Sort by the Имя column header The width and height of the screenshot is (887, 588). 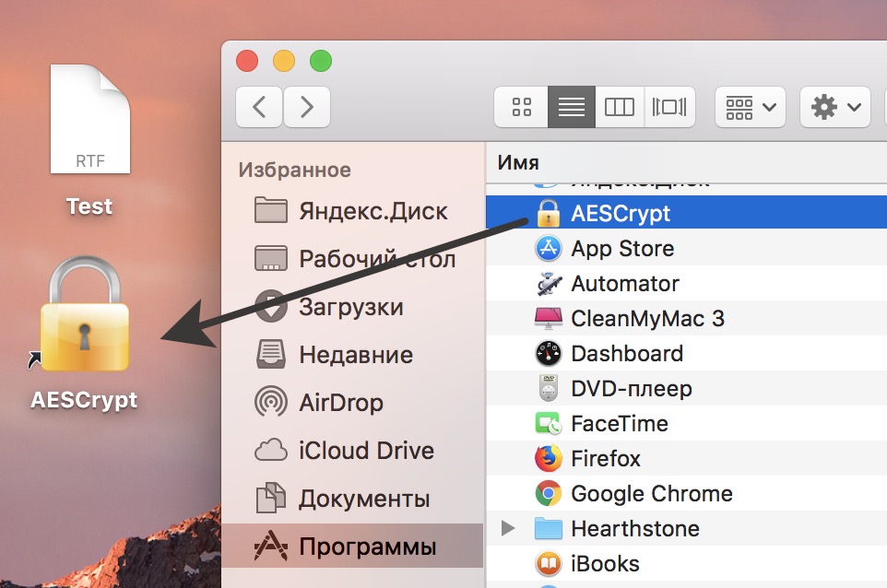[518, 163]
